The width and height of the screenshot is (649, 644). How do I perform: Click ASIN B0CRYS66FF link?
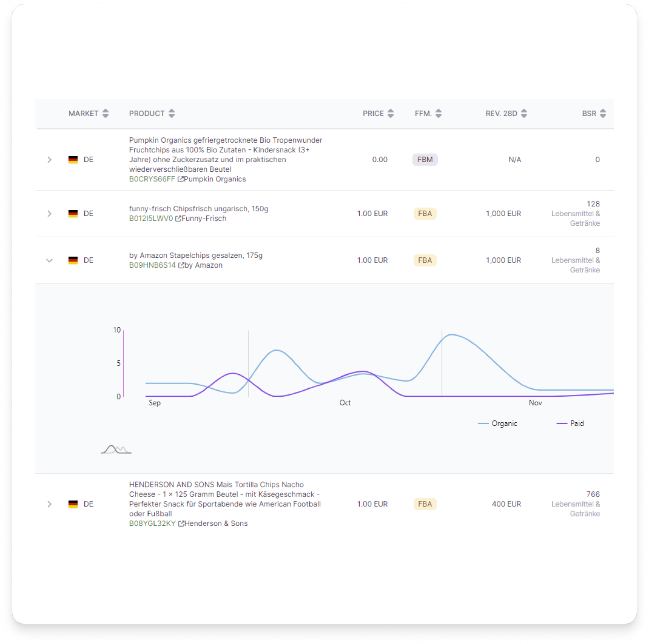point(152,179)
